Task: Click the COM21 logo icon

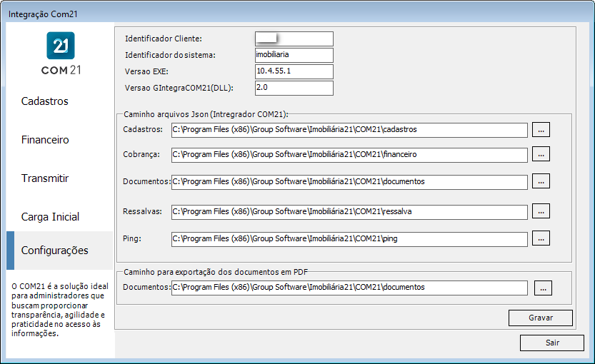Action: click(61, 46)
